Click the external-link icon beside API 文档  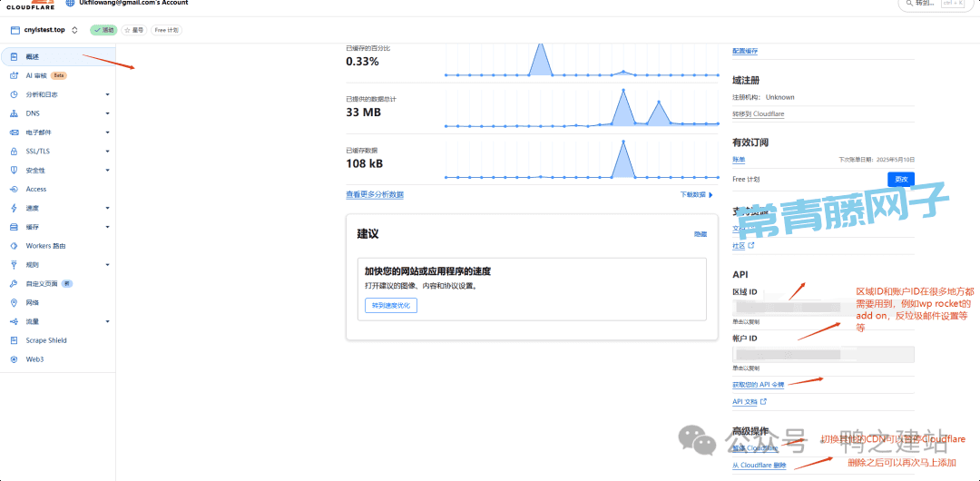click(x=763, y=401)
